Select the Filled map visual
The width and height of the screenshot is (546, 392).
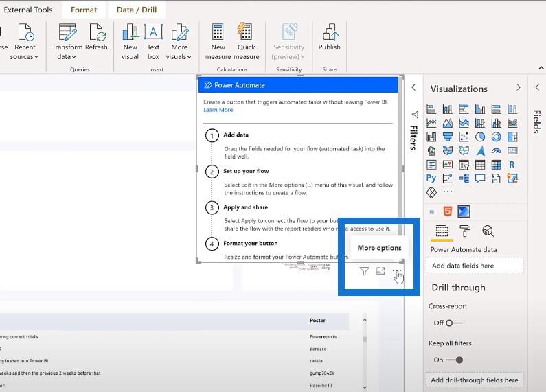[x=448, y=151]
